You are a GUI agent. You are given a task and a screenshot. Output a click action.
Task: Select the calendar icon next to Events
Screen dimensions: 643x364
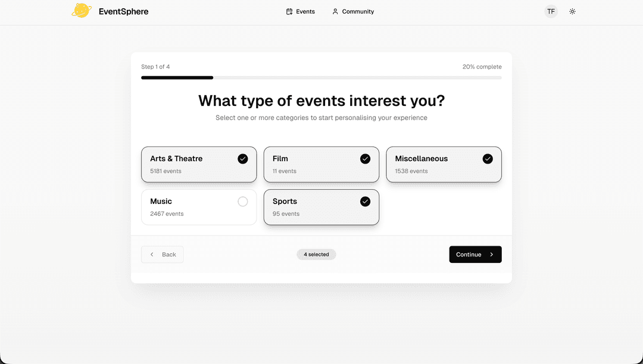click(x=288, y=11)
